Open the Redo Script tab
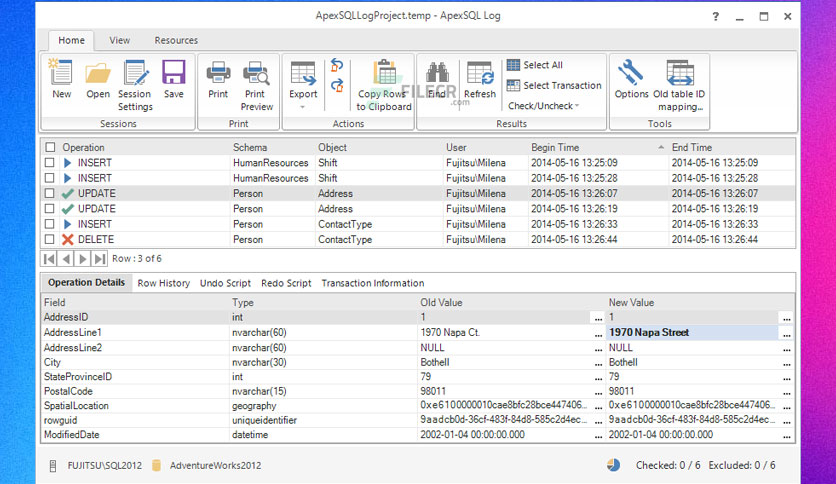Viewport: 836px width, 484px height. (286, 284)
